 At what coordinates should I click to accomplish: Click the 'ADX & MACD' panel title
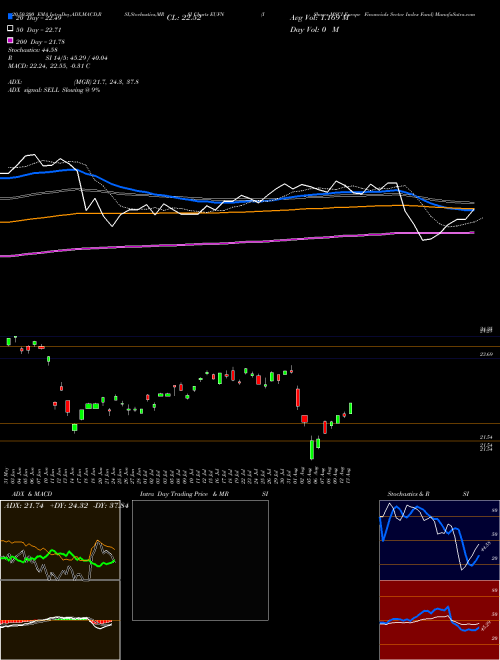tap(32, 494)
